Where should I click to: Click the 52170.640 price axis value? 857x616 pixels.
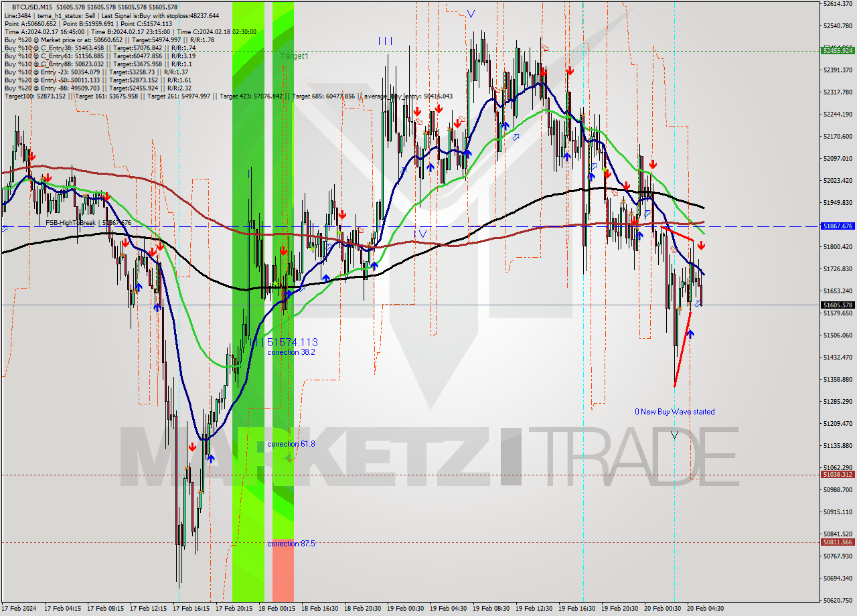click(838, 136)
